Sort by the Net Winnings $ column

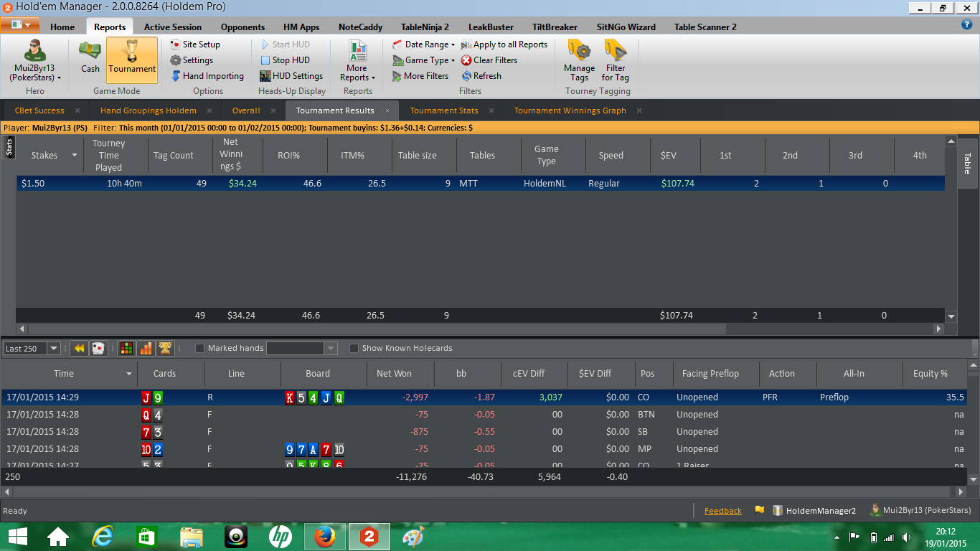tap(232, 155)
